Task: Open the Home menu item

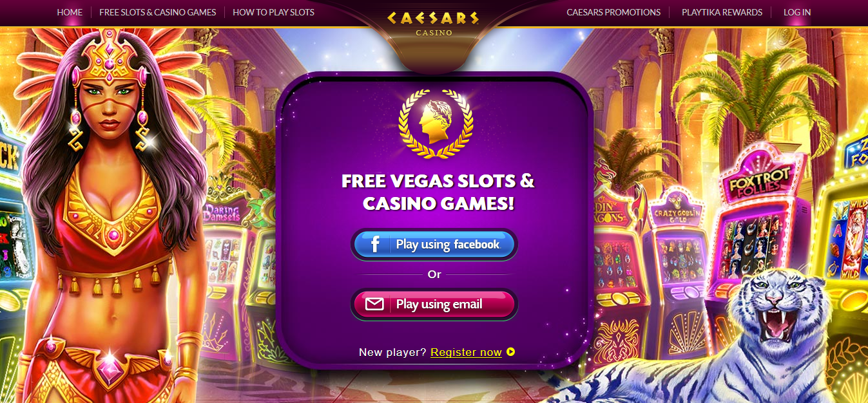Action: pos(70,12)
